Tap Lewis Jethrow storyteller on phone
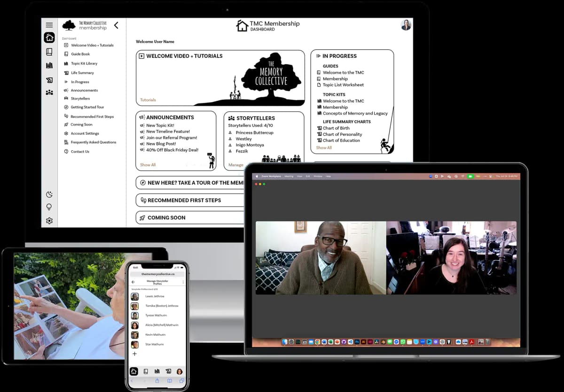 click(x=155, y=296)
